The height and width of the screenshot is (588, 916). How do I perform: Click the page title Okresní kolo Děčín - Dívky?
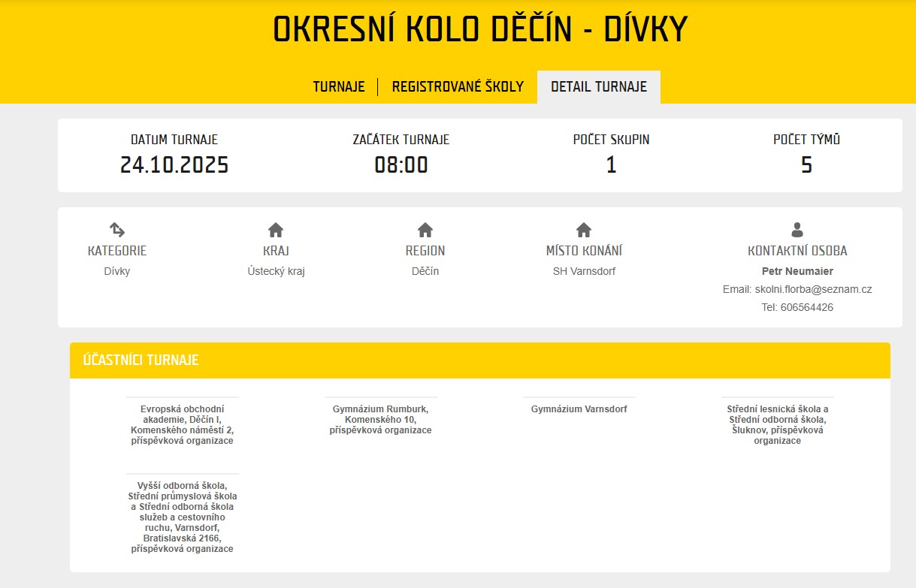[x=479, y=30]
